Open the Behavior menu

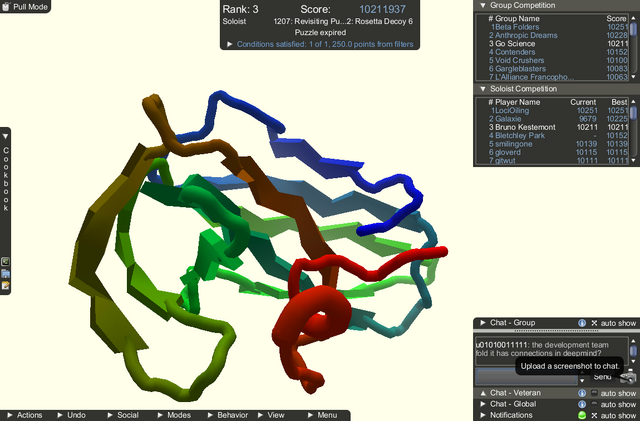tap(228, 415)
